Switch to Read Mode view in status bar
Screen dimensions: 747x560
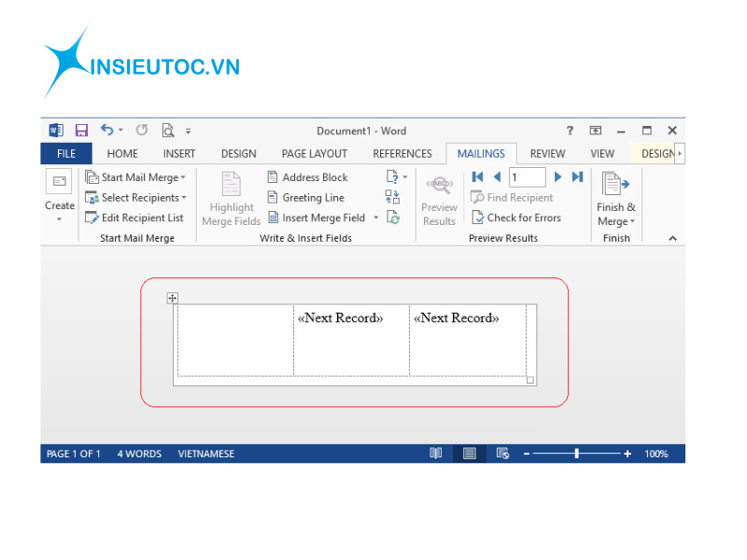tap(436, 454)
